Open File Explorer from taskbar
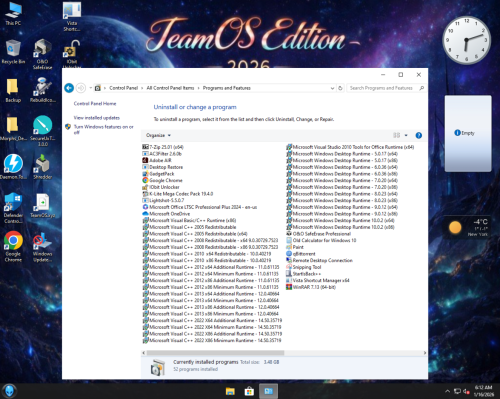500x399 pixels. pyautogui.click(x=230, y=391)
